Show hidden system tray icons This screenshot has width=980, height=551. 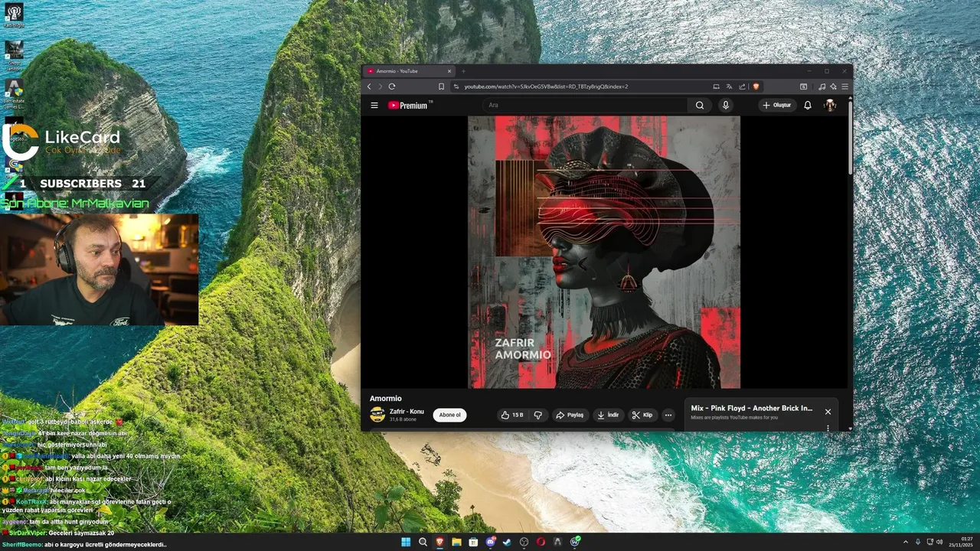pos(906,542)
